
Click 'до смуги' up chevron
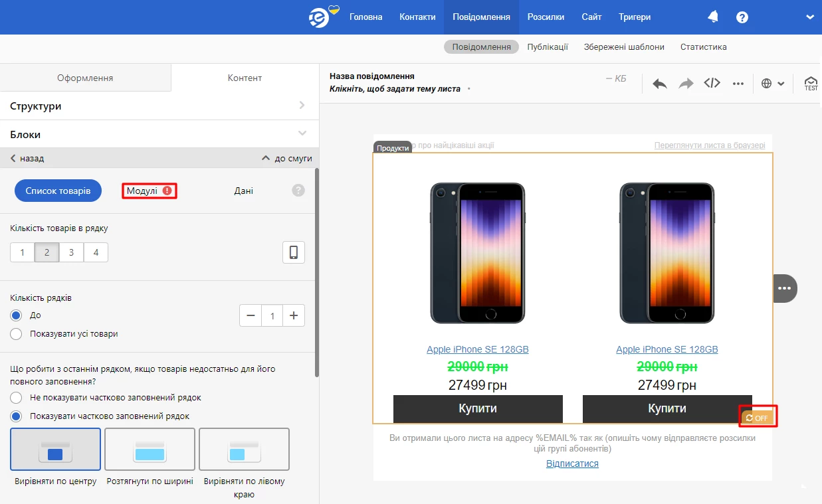pos(287,158)
